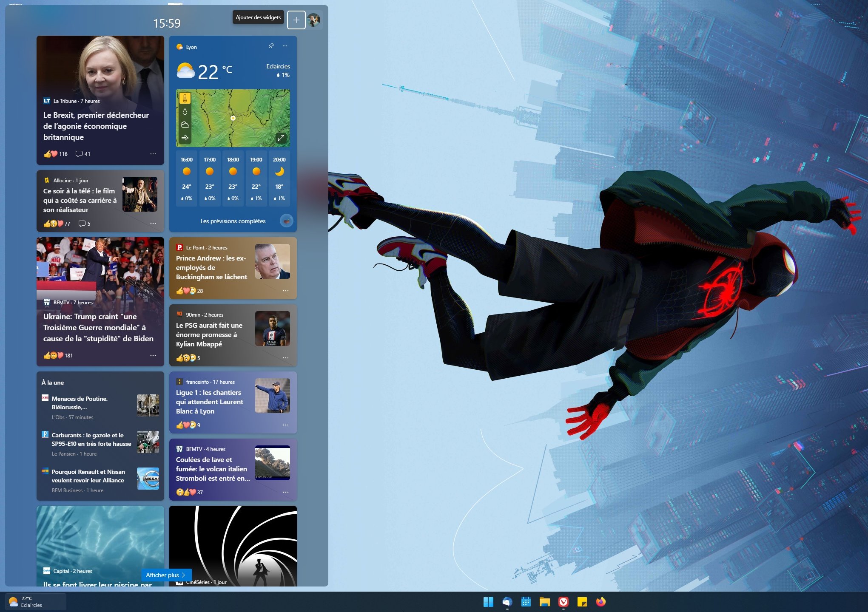Open options on the Prince Andrew card
868x612 pixels.
pos(286,291)
